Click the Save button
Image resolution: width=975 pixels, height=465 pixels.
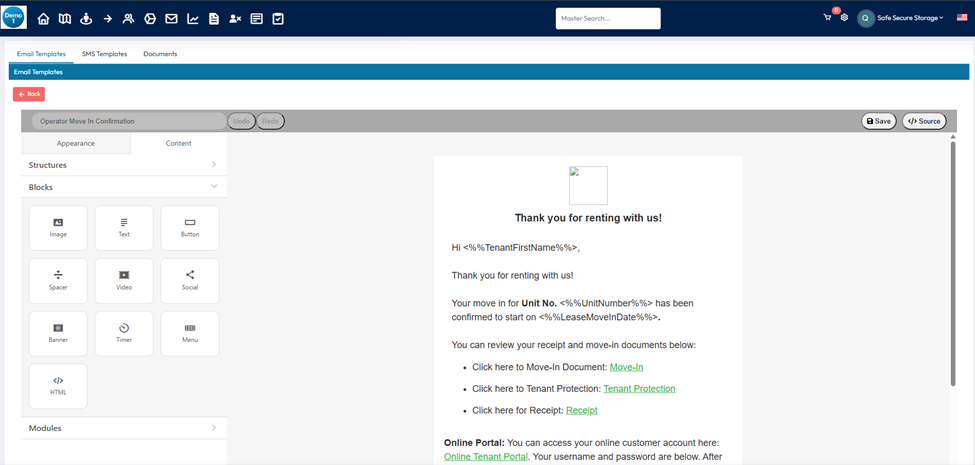click(878, 121)
